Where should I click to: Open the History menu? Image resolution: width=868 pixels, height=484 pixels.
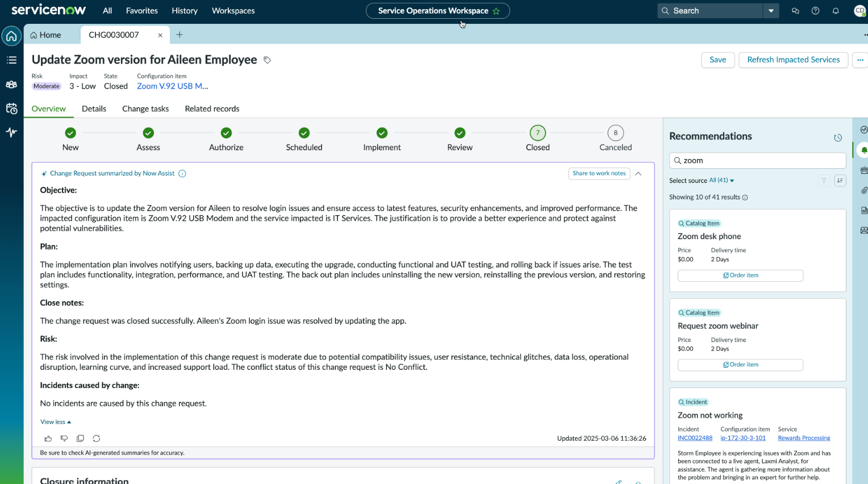pos(185,11)
